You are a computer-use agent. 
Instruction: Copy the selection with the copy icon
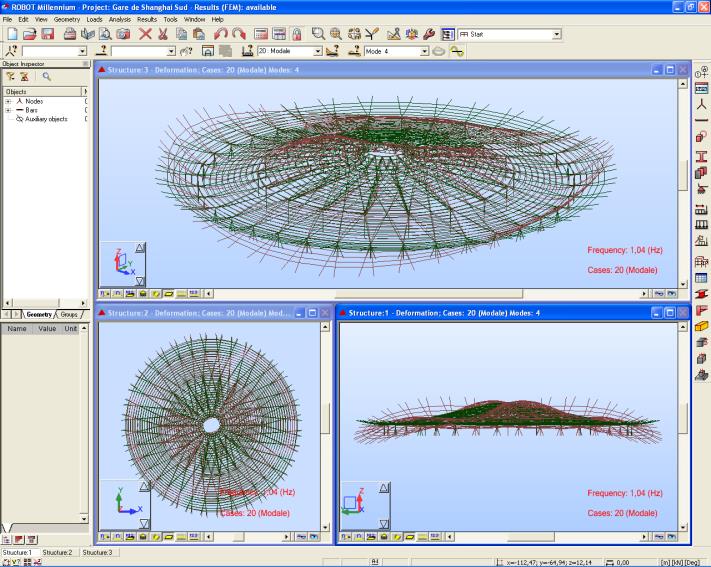click(x=181, y=34)
